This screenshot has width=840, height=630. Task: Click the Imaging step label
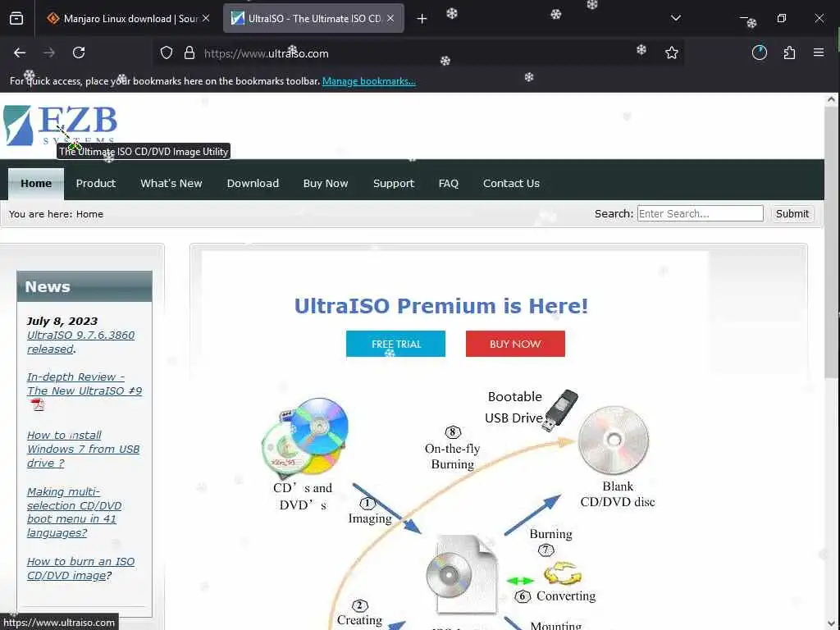point(370,518)
